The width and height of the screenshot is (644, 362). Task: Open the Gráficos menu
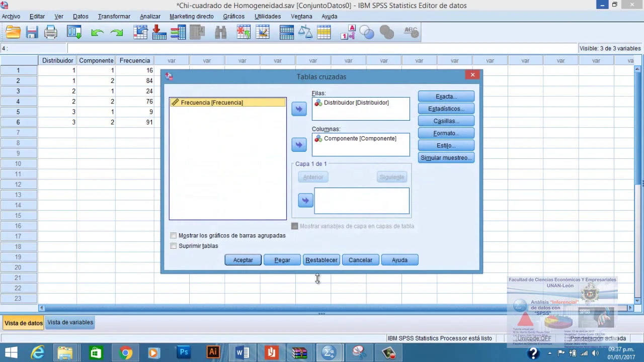point(234,17)
